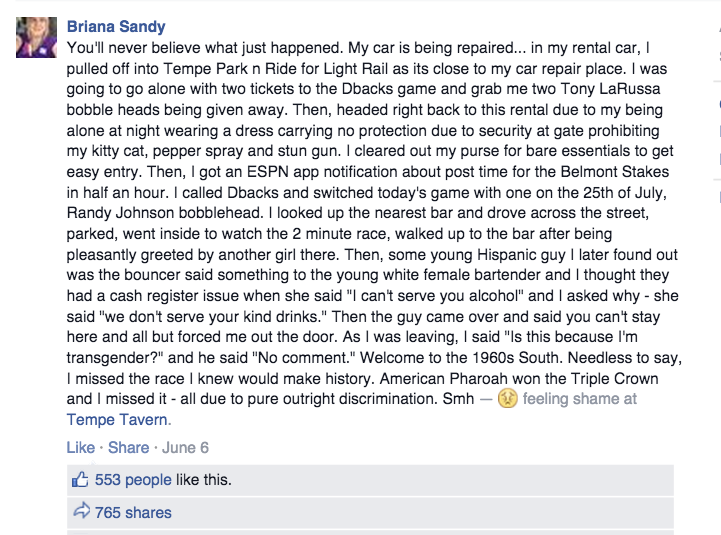The image size is (721, 535).
Task: Click the 'like this.' text in likes row
Action: pos(203,480)
